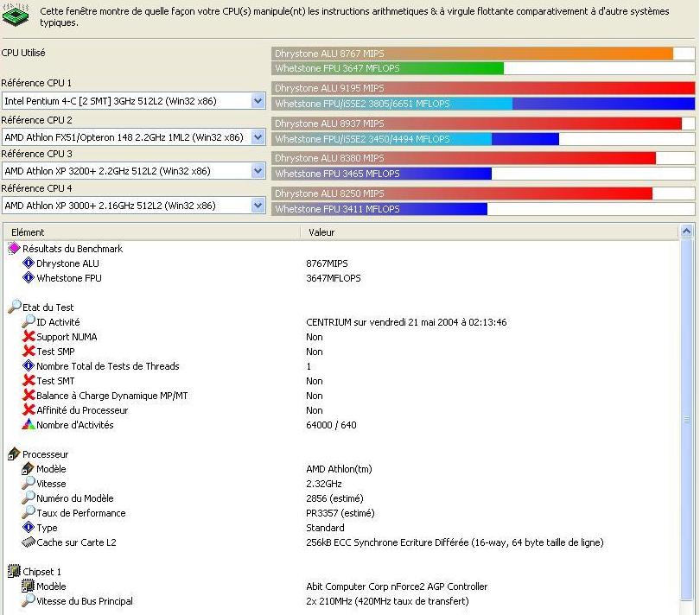Click the ID Activité magnifier icon
The height and width of the screenshot is (615, 700).
tap(29, 321)
